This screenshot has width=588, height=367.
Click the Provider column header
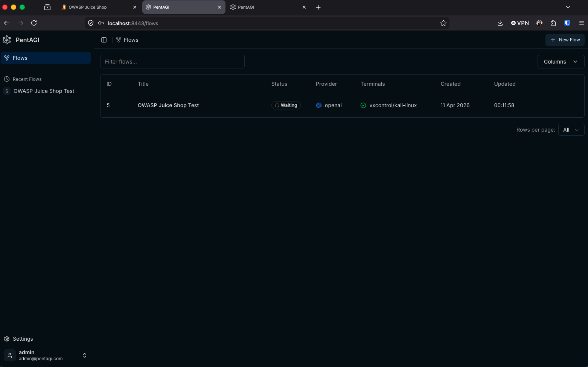click(326, 84)
